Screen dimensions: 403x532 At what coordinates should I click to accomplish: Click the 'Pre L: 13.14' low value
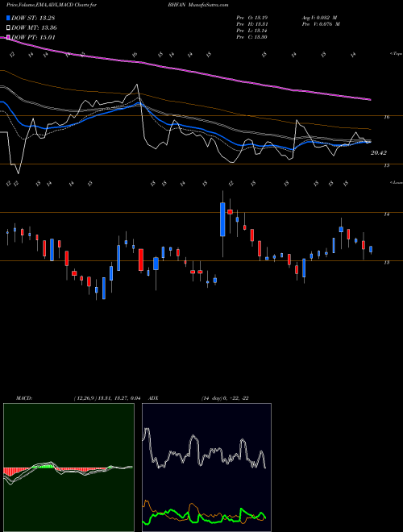pos(252,31)
